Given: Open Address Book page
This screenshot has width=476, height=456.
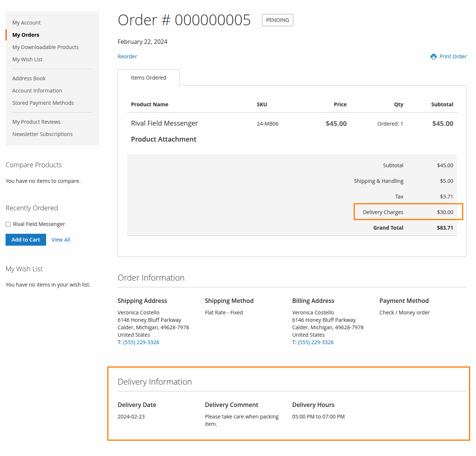Looking at the screenshot, I should pos(29,78).
